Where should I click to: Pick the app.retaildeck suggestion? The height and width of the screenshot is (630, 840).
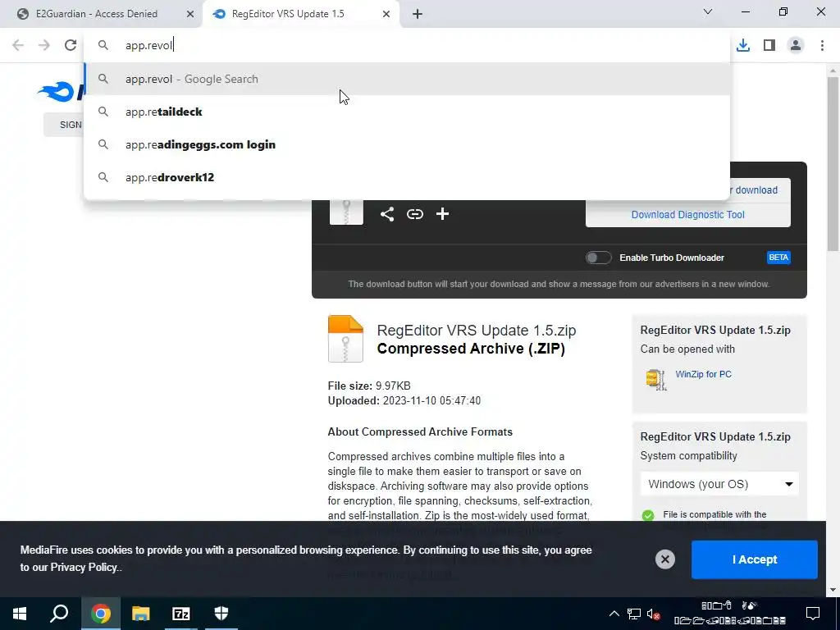pos(407,112)
